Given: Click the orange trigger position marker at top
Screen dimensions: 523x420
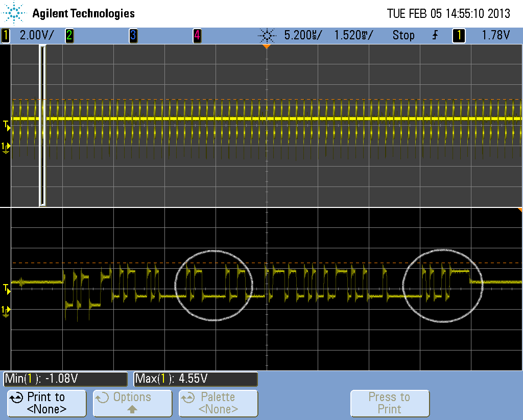Looking at the screenshot, I should [x=266, y=46].
